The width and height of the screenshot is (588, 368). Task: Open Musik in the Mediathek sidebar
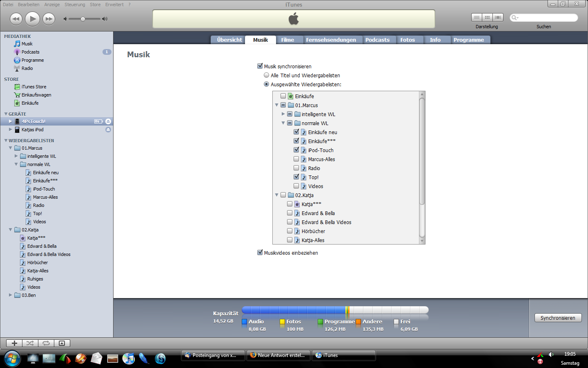coord(27,44)
